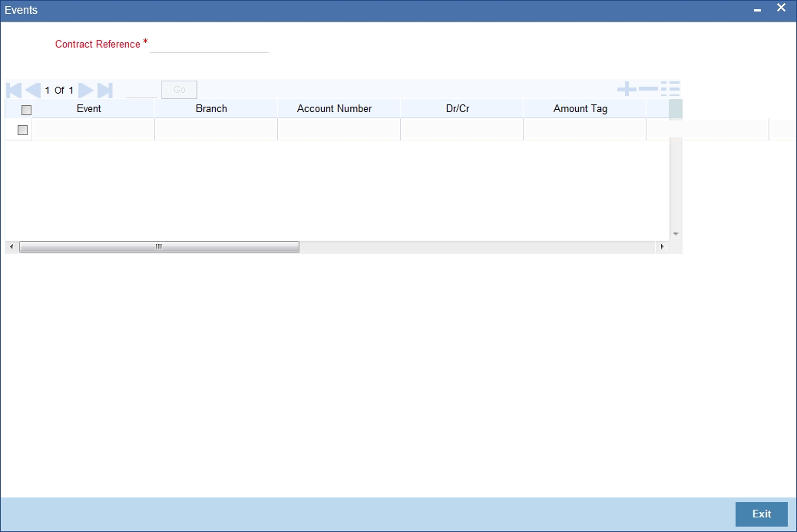The width and height of the screenshot is (797, 532).
Task: Click first row Amount Tag cell
Action: [584, 130]
